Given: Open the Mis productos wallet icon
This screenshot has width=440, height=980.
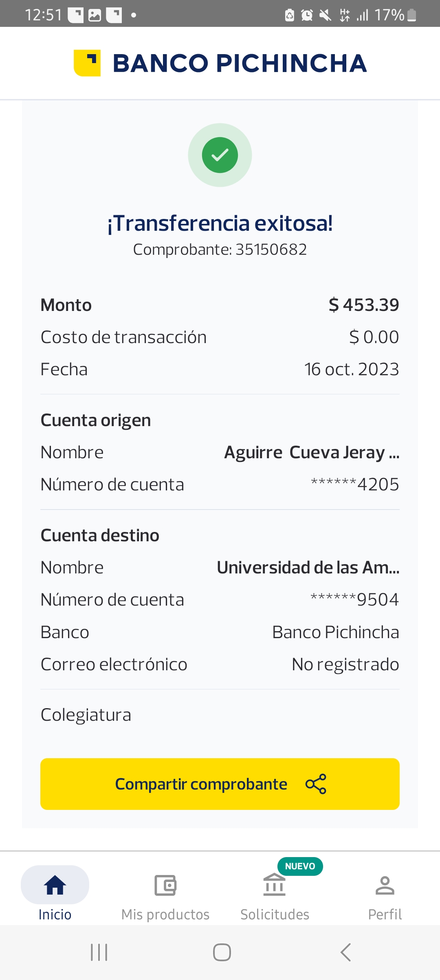Looking at the screenshot, I should coord(165,885).
